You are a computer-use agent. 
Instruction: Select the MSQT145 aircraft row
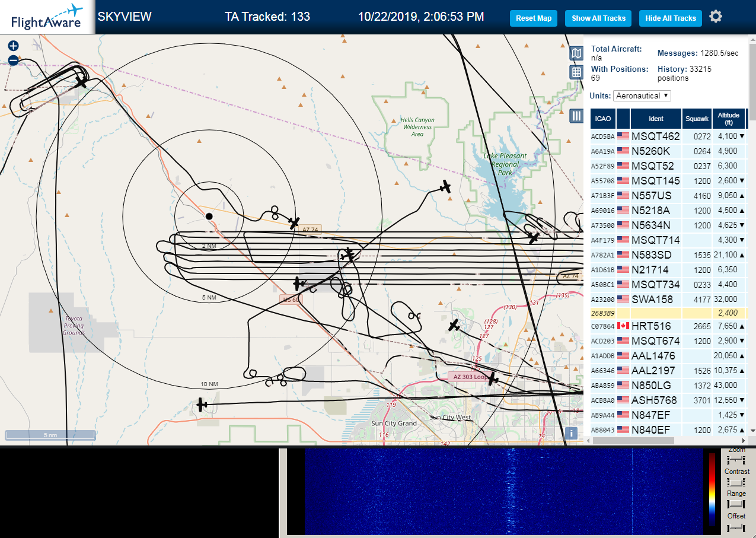pos(669,180)
